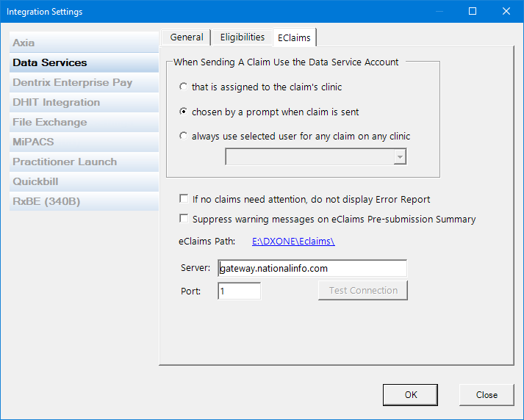This screenshot has width=524, height=420.
Task: Open Practitioner Launch settings
Action: 65,162
